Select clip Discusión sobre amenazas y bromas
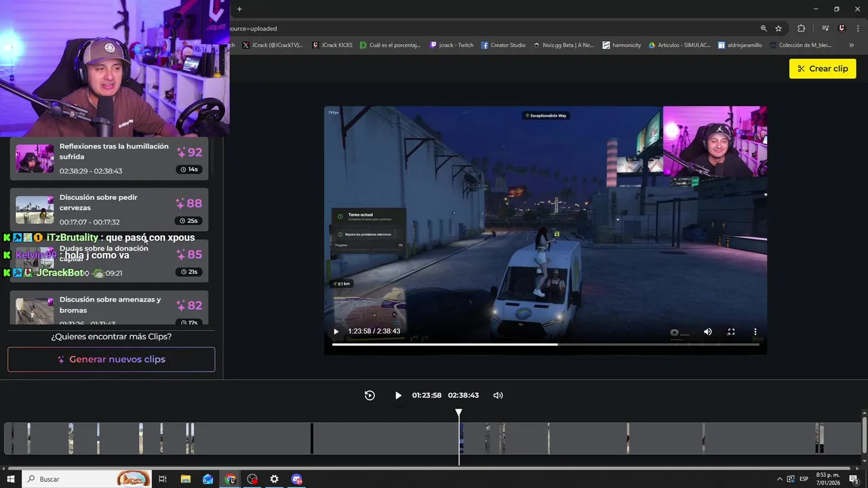Image resolution: width=868 pixels, height=488 pixels. click(x=109, y=307)
